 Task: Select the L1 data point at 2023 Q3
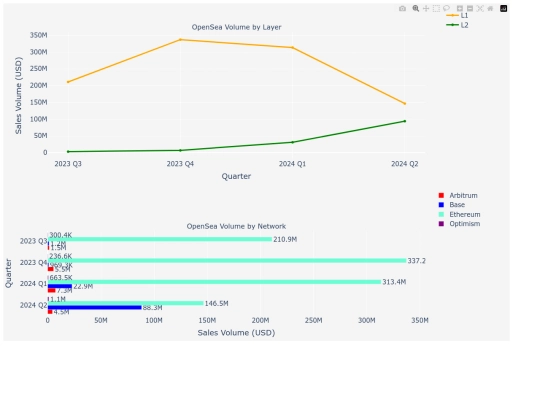[68, 82]
